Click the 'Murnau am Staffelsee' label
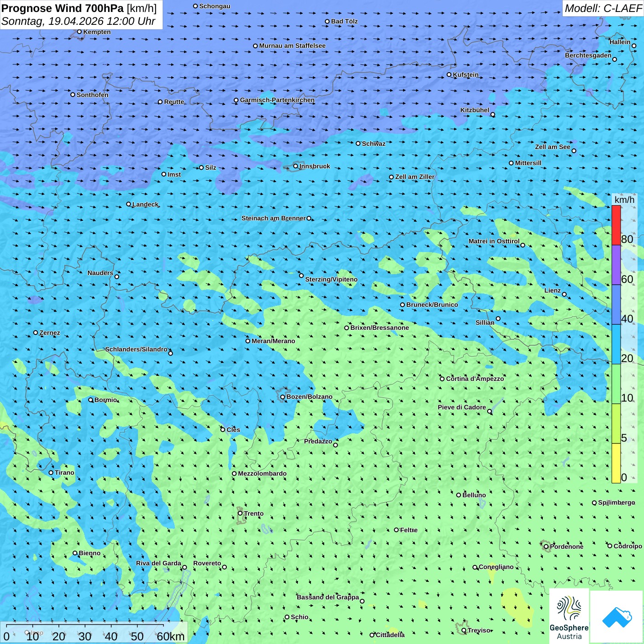The image size is (644, 644). pyautogui.click(x=293, y=46)
